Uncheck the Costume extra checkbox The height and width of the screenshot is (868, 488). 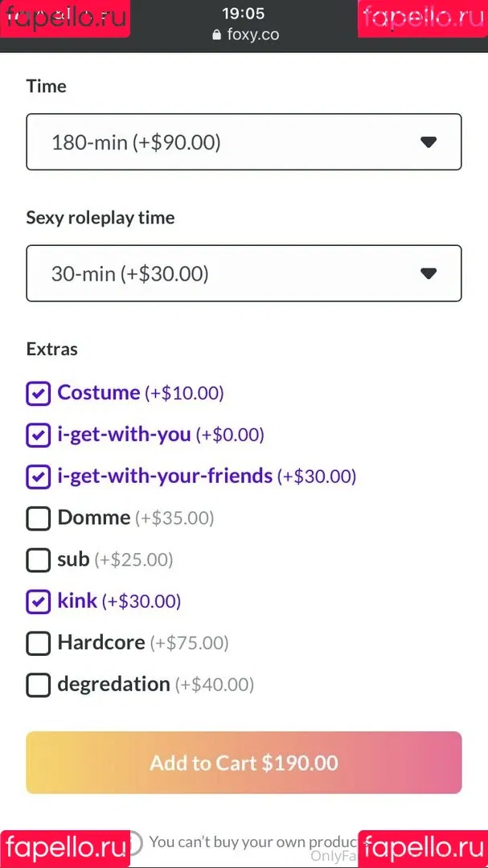39,394
